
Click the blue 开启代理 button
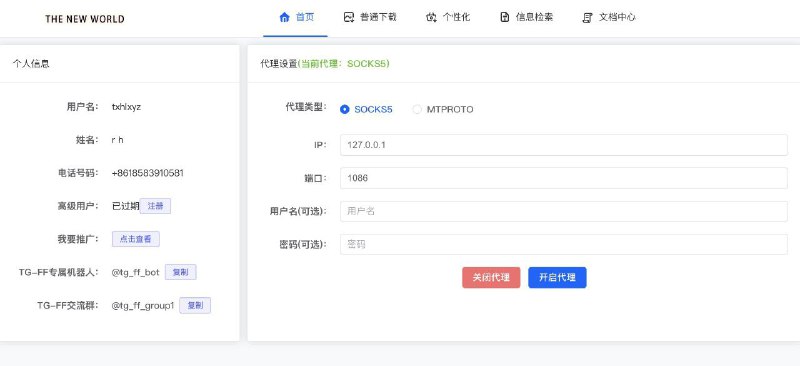[x=557, y=278]
